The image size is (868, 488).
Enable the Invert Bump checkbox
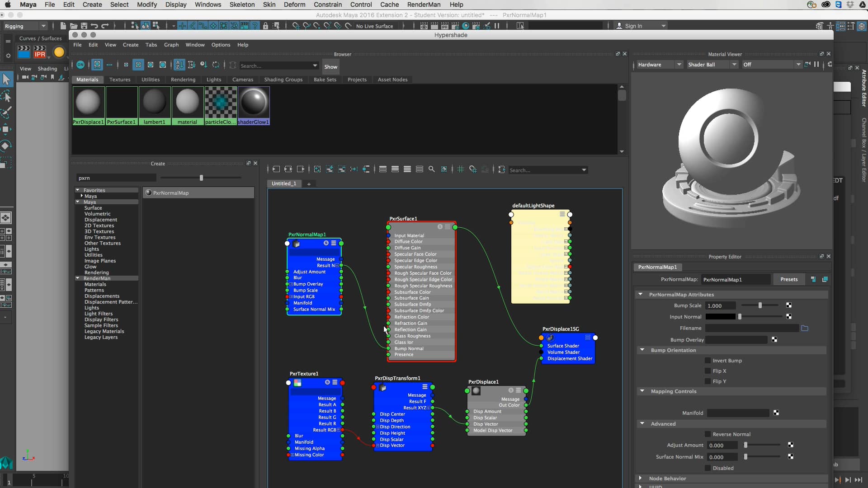(x=708, y=361)
